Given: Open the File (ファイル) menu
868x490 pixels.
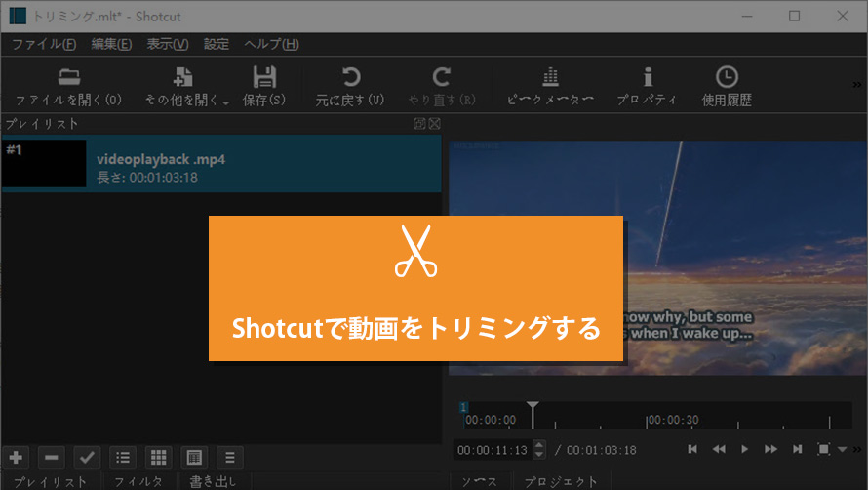Looking at the screenshot, I should click(x=44, y=44).
